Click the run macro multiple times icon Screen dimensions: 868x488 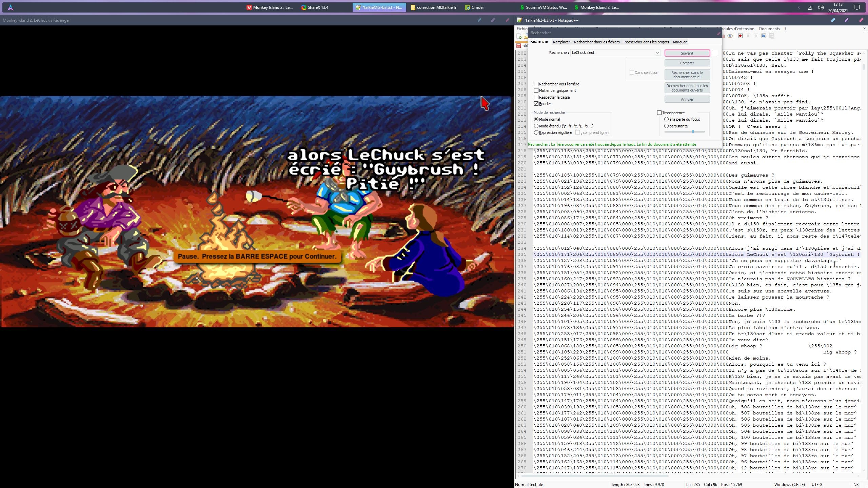coord(764,36)
